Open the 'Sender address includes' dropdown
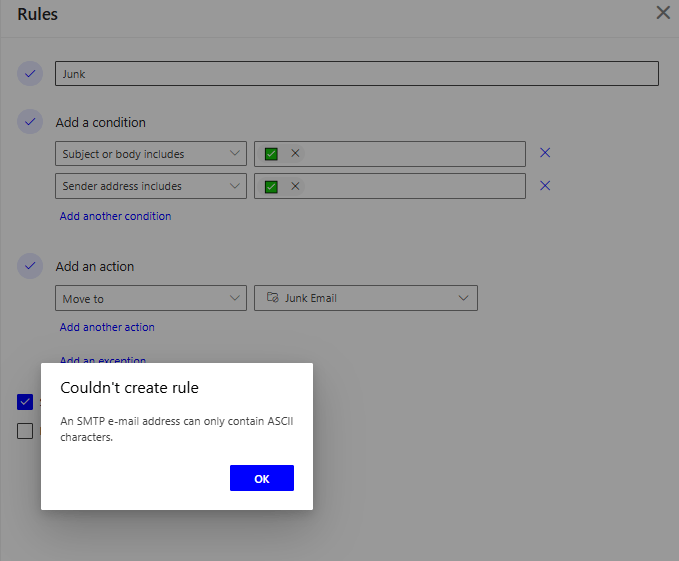Screen dimensions: 679x561 point(151,186)
